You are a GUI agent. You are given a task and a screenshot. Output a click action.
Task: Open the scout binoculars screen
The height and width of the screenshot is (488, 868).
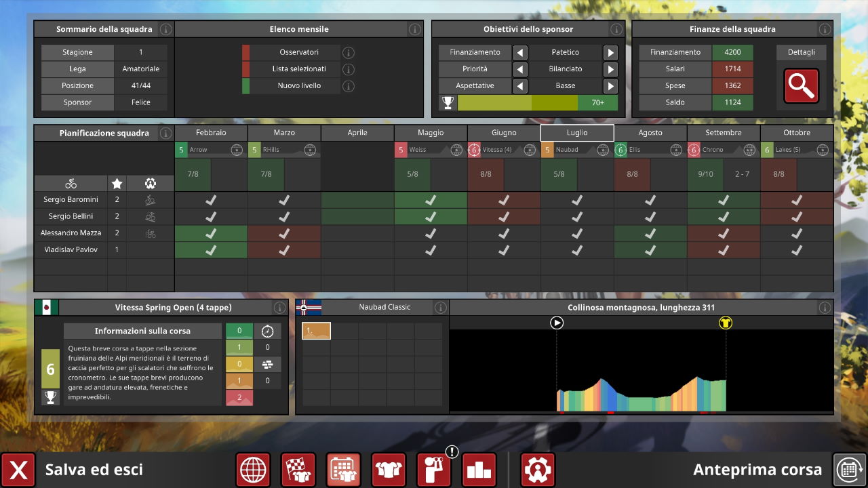tap(434, 470)
